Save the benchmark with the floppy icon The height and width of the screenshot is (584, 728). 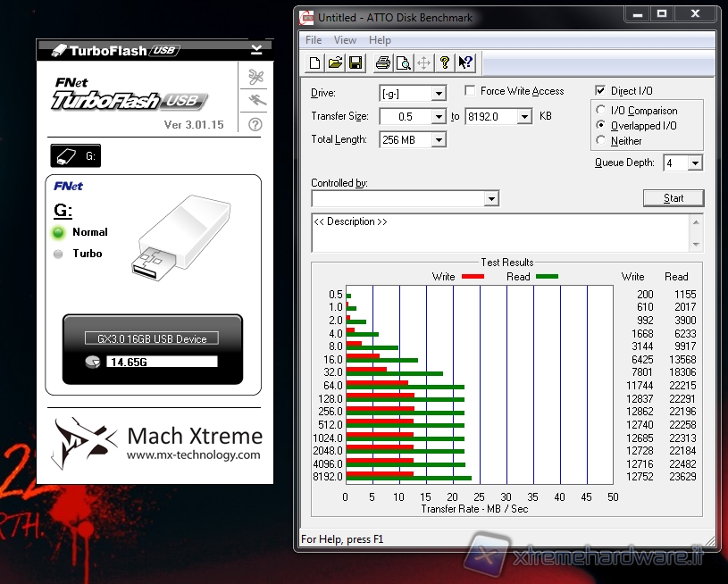tap(356, 63)
